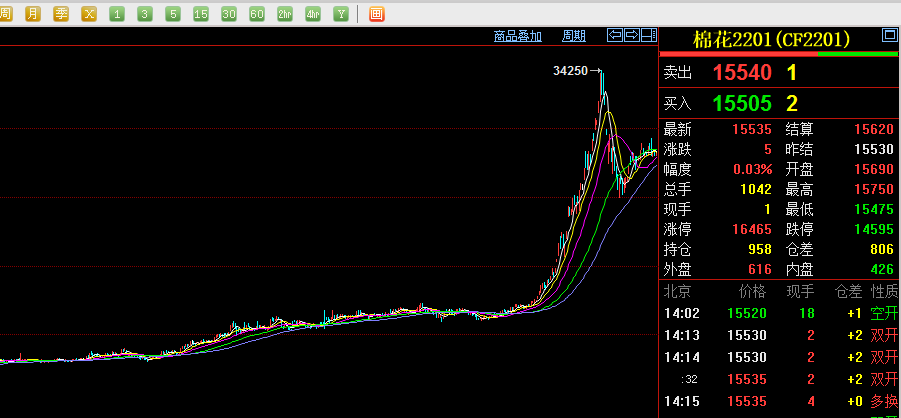
Task: Switch to the 4hr chart interval
Action: coord(313,14)
